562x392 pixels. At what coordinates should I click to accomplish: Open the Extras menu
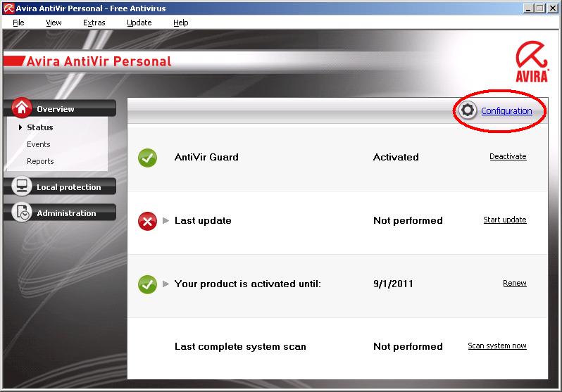(94, 23)
